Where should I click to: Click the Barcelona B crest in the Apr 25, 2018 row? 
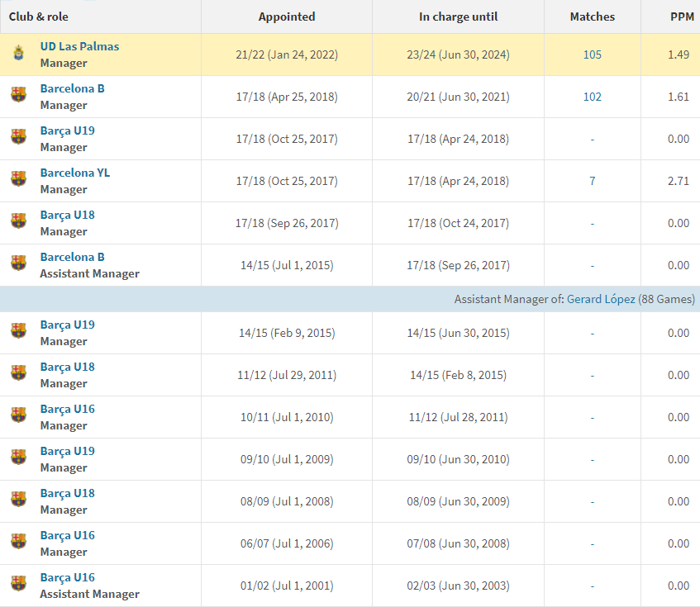(18, 97)
